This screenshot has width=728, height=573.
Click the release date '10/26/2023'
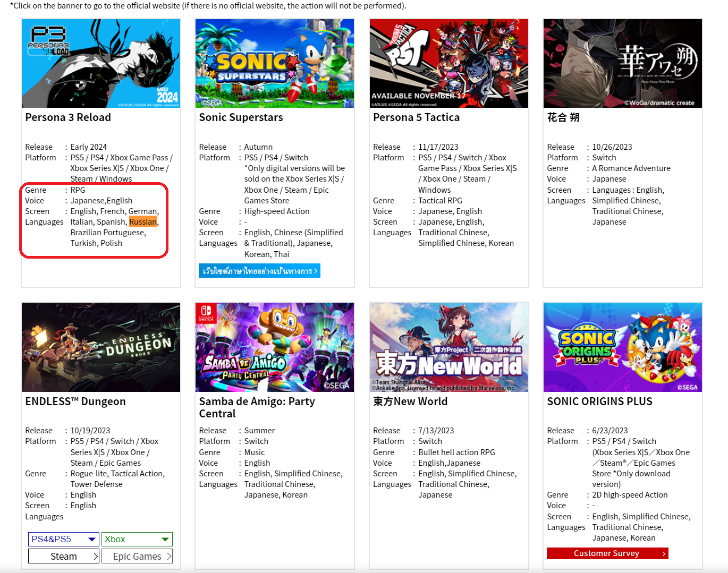[612, 147]
